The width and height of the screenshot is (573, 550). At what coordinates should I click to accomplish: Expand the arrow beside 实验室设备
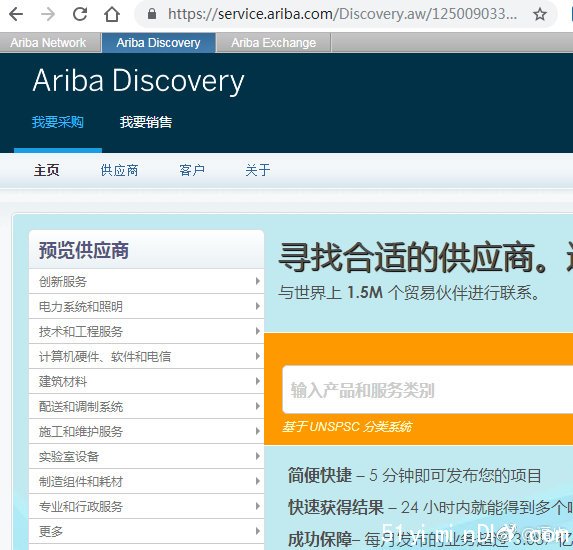tap(258, 456)
